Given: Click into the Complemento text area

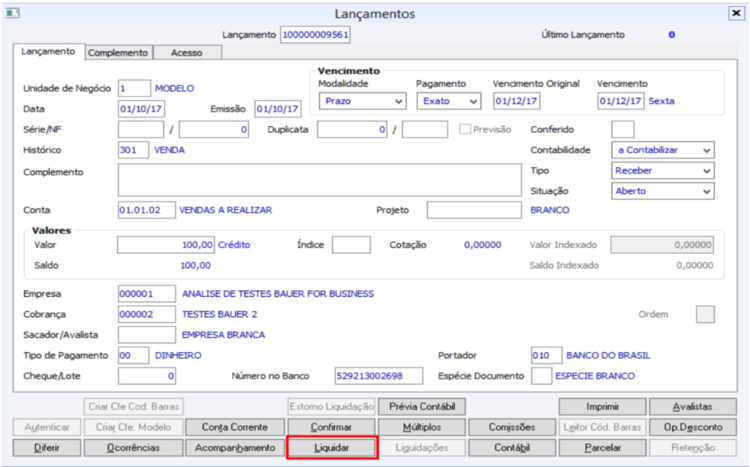Looking at the screenshot, I should 320,180.
